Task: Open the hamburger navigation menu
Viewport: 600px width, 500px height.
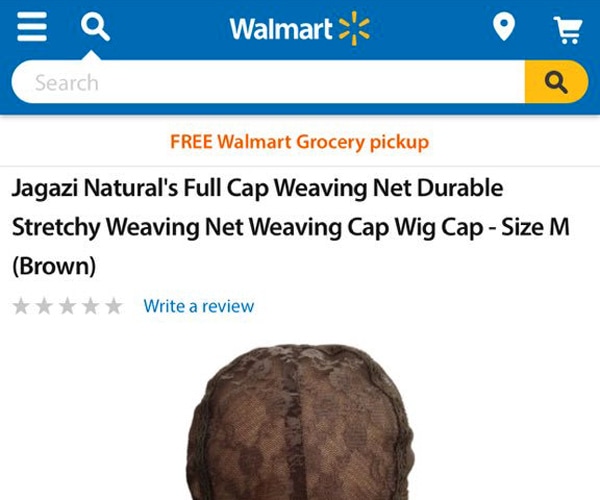Action: [x=32, y=26]
